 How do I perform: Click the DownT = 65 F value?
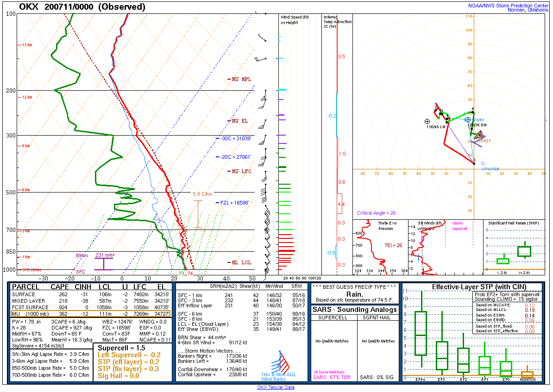click(x=66, y=334)
